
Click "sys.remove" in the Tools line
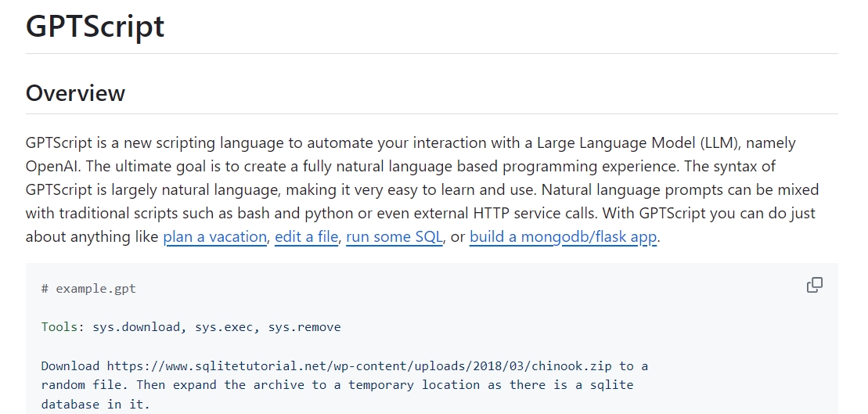304,327
